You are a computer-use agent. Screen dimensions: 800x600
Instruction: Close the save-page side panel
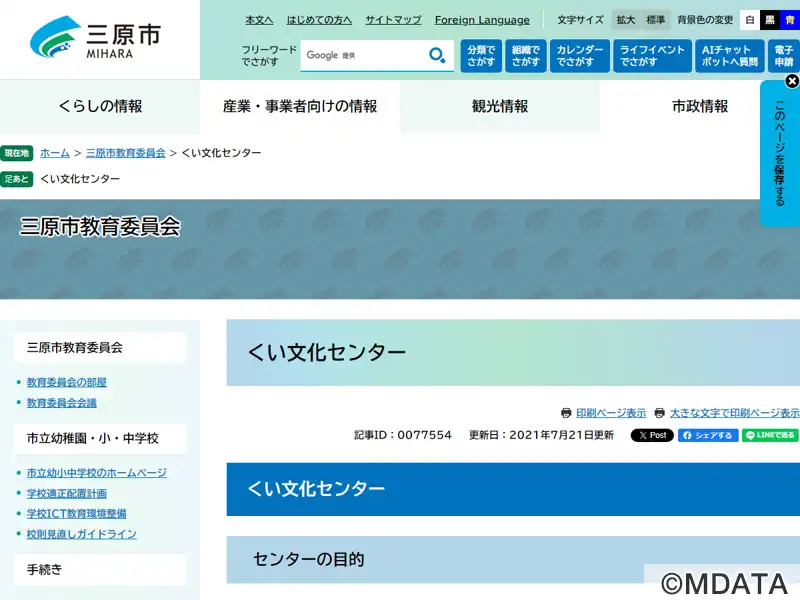[792, 81]
